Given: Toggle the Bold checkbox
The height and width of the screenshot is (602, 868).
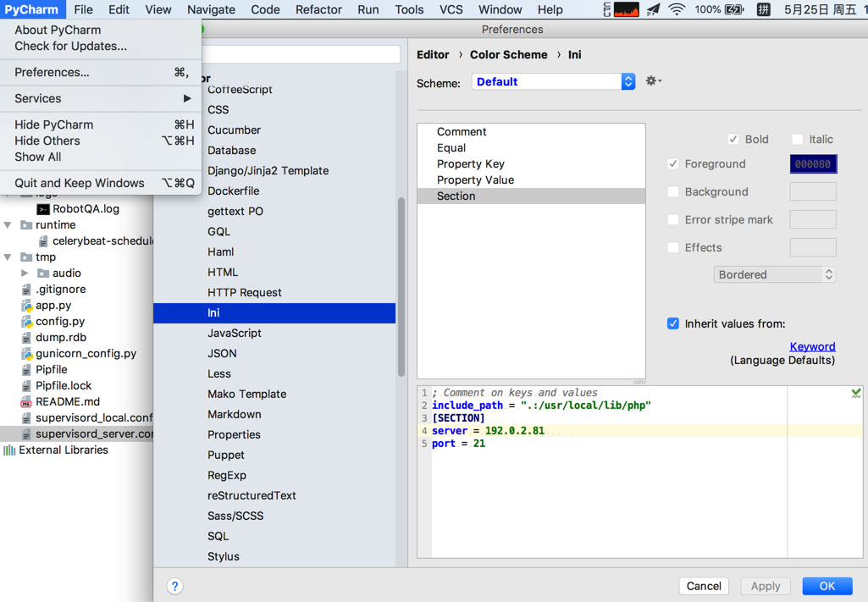Looking at the screenshot, I should pos(733,140).
